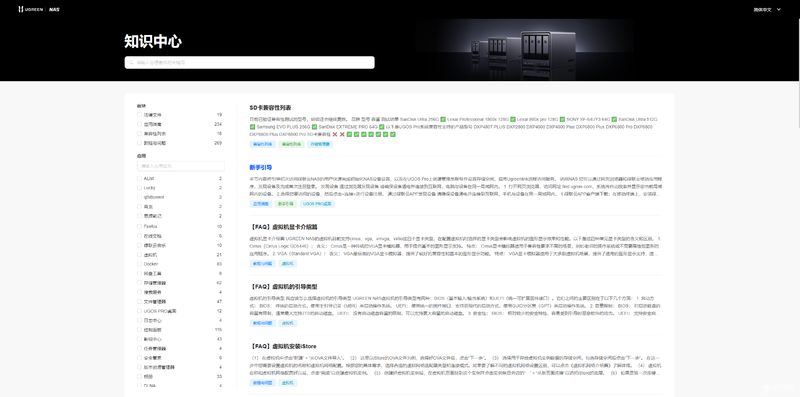The width and height of the screenshot is (800, 397).
Task: Open the FAQ 虚拟机显卡介绍篇 article
Action: [x=283, y=227]
